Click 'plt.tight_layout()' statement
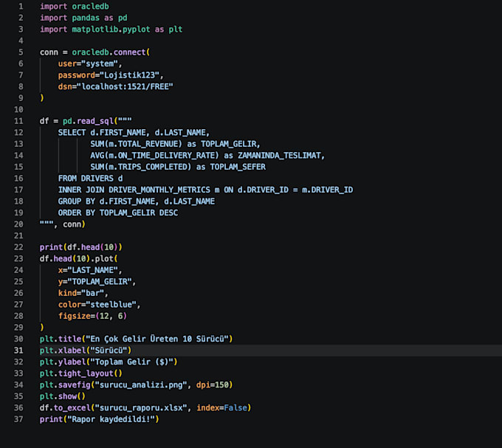The image size is (502, 448). click(x=81, y=373)
